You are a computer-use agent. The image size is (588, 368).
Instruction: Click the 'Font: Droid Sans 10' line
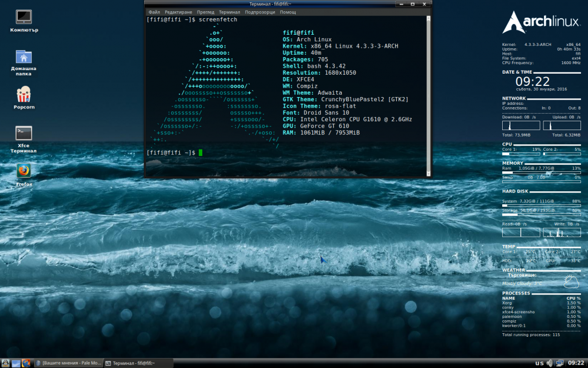pos(316,112)
